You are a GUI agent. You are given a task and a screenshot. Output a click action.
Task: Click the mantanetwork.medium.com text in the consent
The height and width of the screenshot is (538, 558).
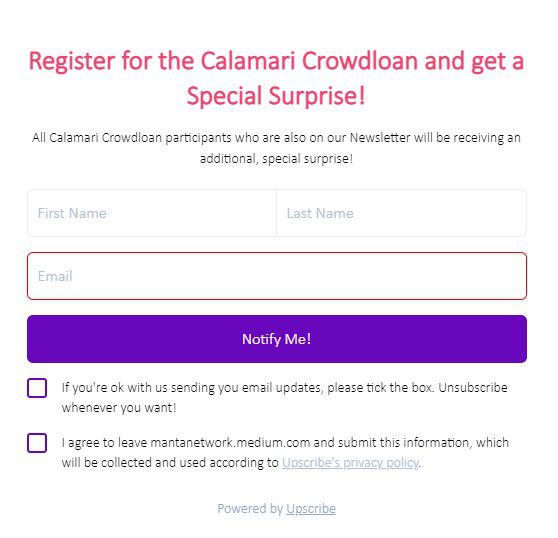point(230,443)
